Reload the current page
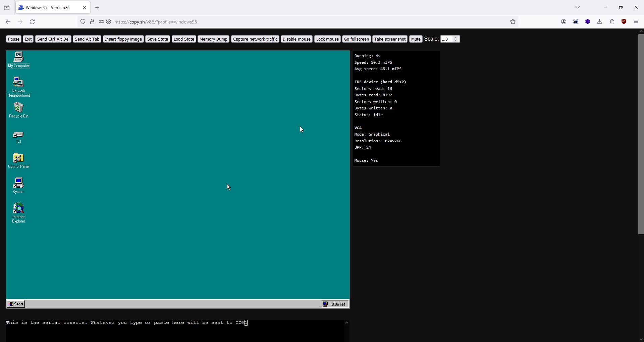This screenshot has height=342, width=644. pyautogui.click(x=32, y=22)
